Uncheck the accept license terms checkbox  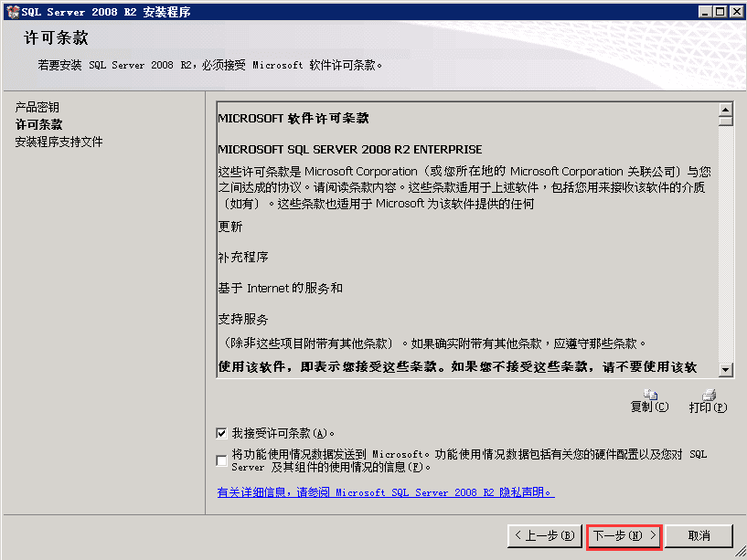[x=221, y=433]
